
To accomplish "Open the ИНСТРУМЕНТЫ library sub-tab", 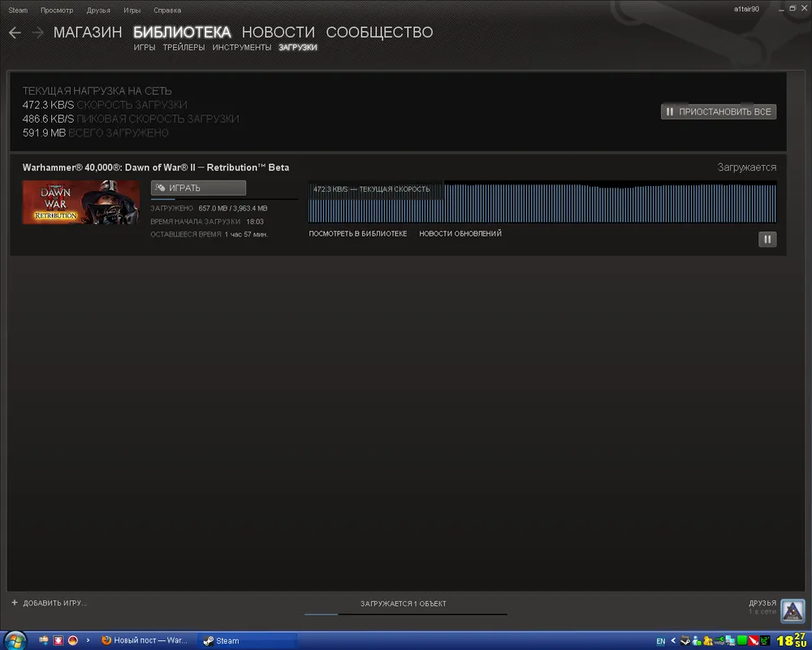I will 242,47.
